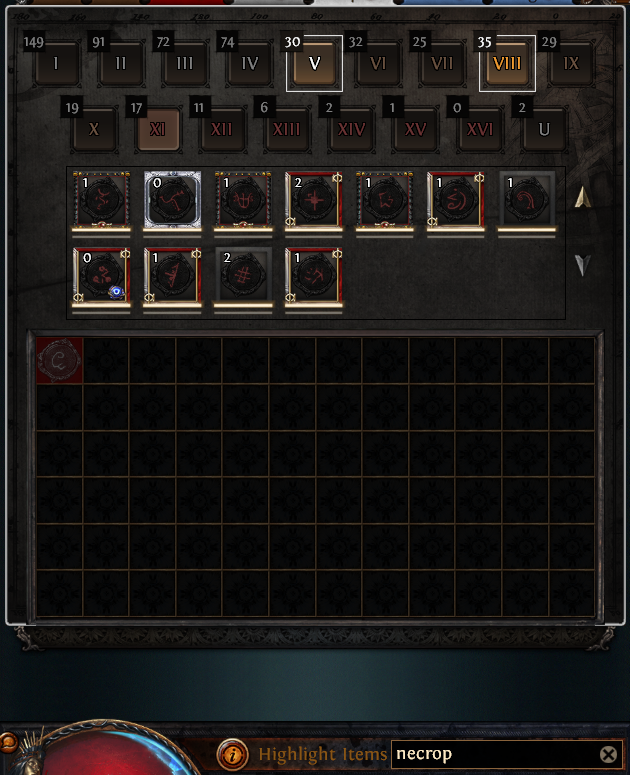The image size is (630, 775).
Task: Select the tier VIII map tab
Action: click(507, 64)
